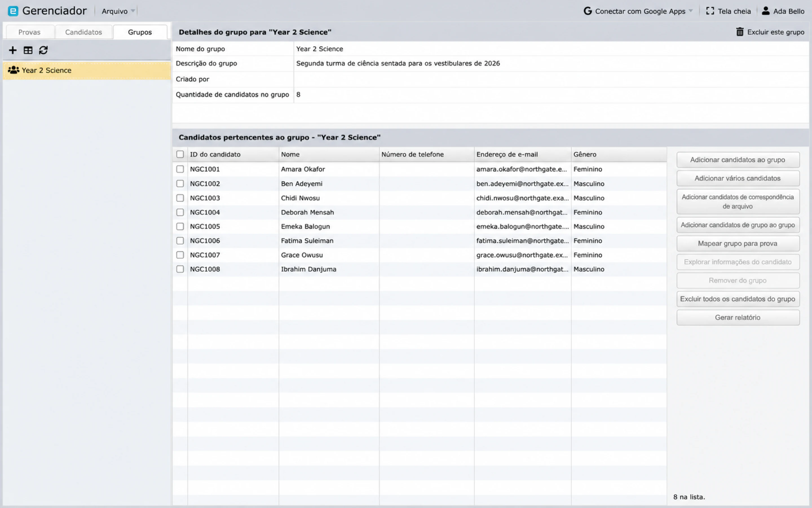Viewport: 812px width, 508px height.
Task: Toggle the select-all checkbox in table header
Action: pos(180,154)
